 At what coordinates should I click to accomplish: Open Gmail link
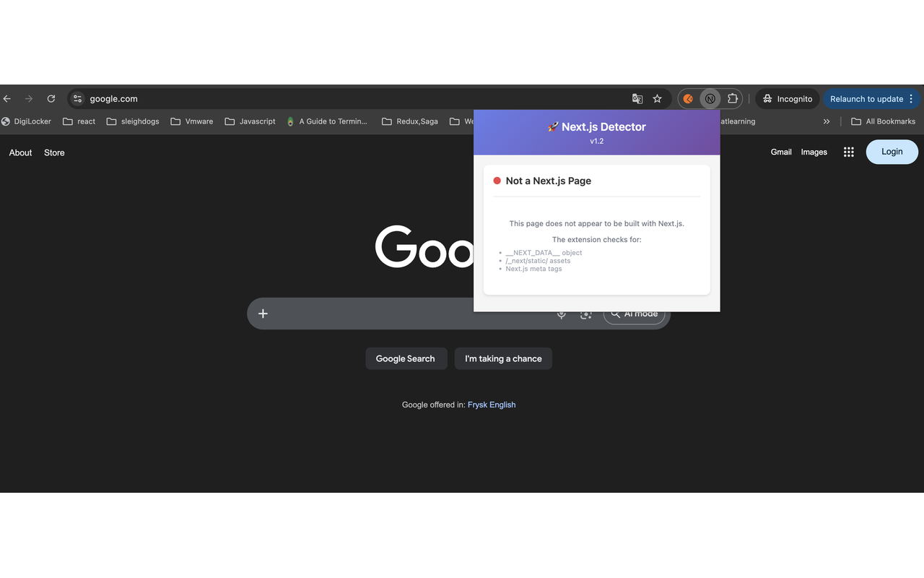pyautogui.click(x=781, y=152)
